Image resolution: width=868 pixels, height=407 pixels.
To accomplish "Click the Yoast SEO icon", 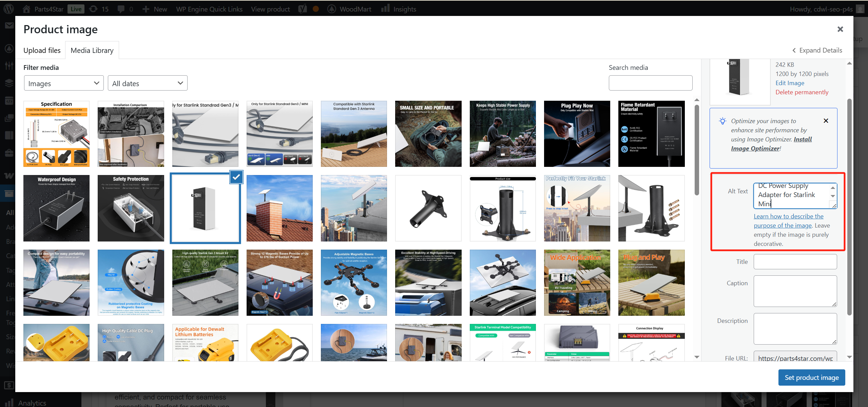I will [302, 9].
